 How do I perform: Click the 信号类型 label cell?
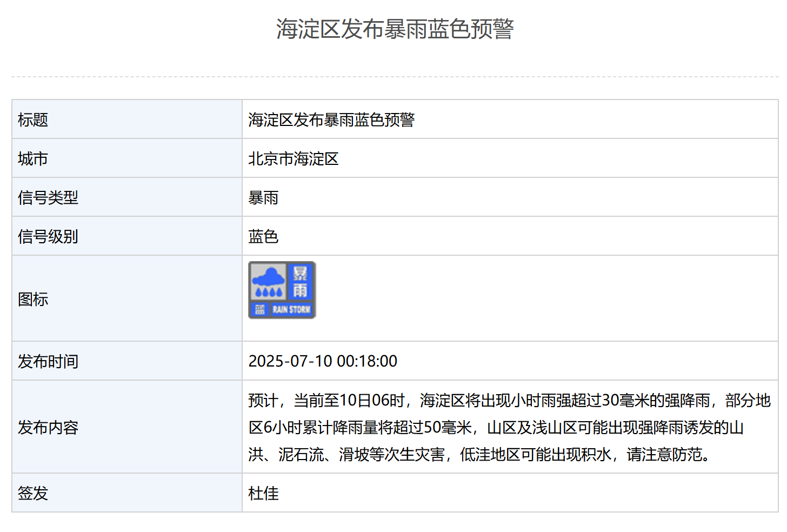127,197
